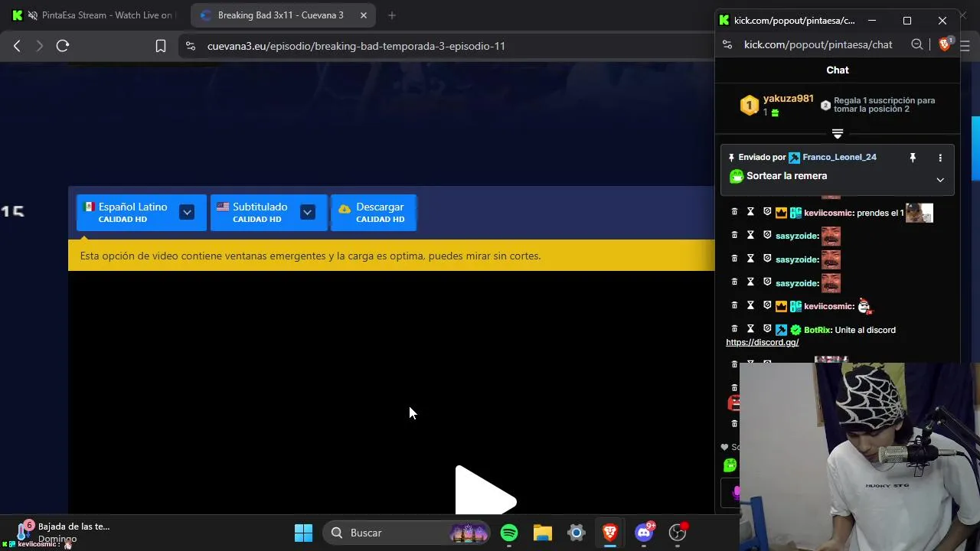Click the kick.com popout address field
Screen dimensions: 980x551
(x=818, y=44)
